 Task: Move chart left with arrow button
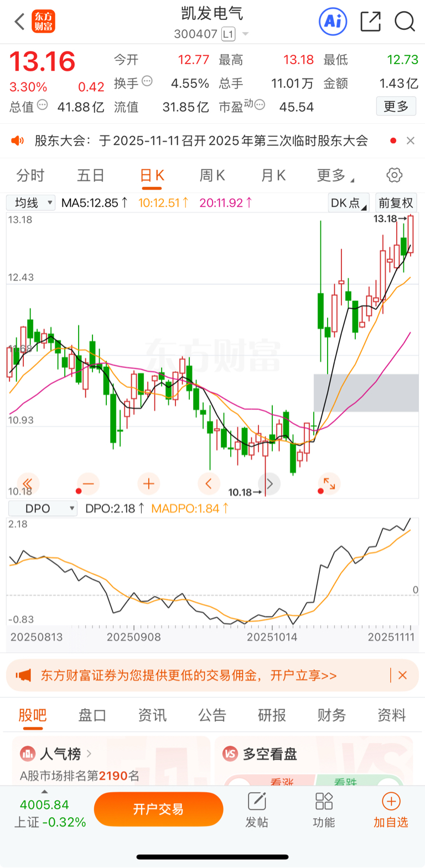(x=209, y=483)
